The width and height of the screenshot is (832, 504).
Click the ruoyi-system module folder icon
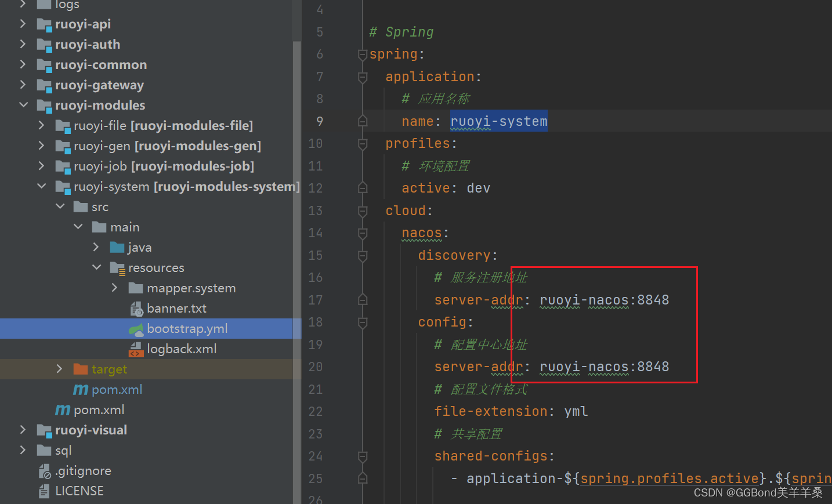63,187
